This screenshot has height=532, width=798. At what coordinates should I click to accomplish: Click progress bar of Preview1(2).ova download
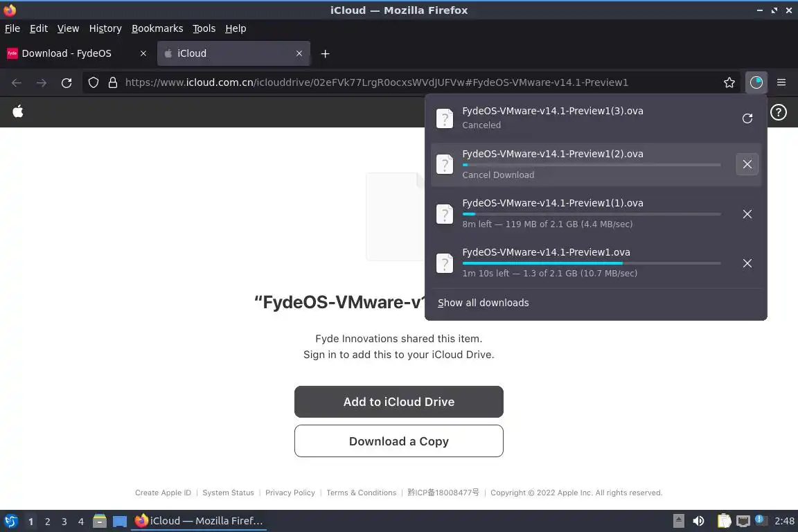[x=592, y=164]
